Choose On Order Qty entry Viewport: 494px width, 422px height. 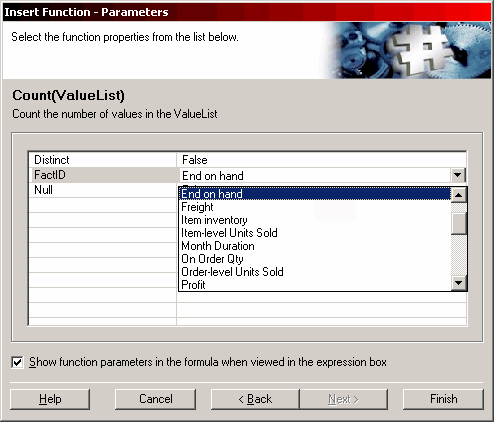coord(315,259)
